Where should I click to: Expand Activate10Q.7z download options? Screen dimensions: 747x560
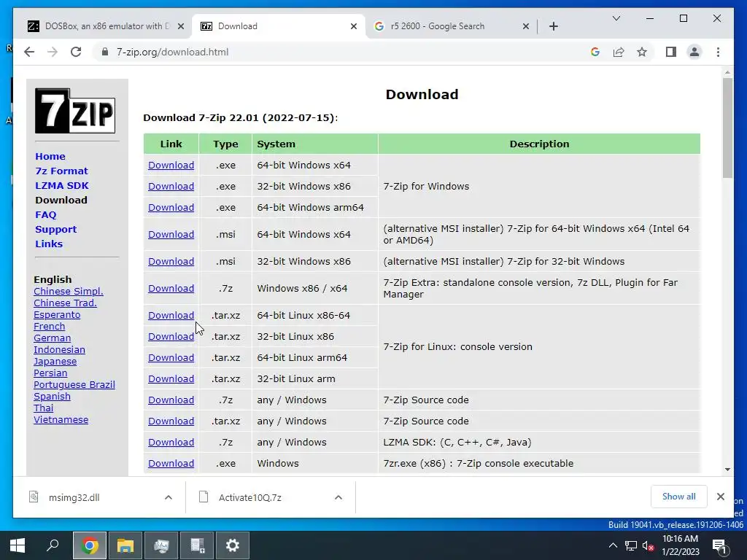(x=338, y=497)
